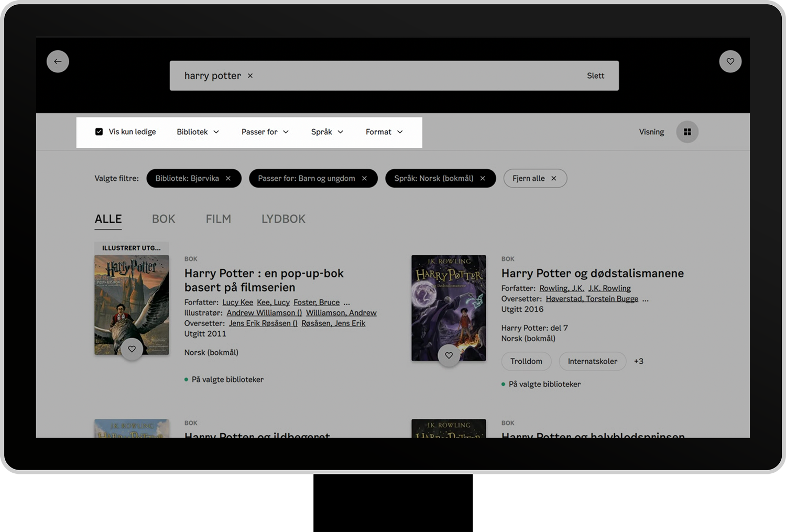Remove the Passer for: Barn og ungdom filter
Viewport: 786px width, 532px height.
point(364,178)
